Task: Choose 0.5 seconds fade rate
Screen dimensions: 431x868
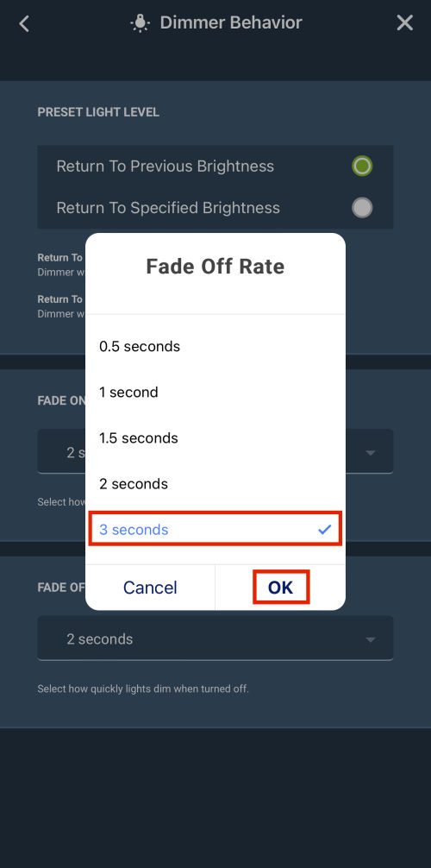Action: point(215,347)
